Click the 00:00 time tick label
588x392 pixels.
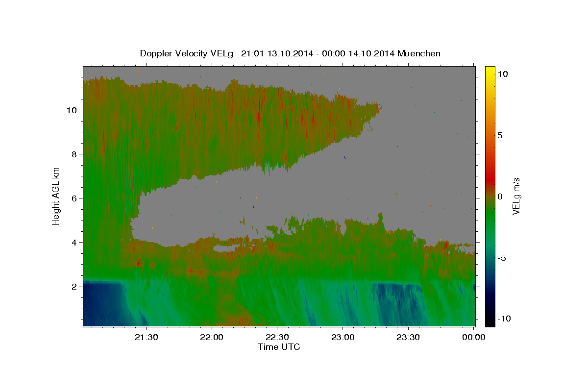click(474, 337)
